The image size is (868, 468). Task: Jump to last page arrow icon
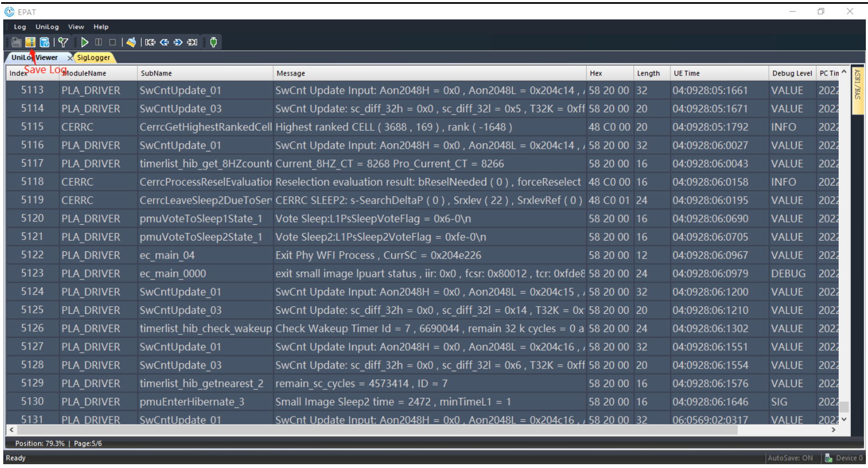[192, 42]
